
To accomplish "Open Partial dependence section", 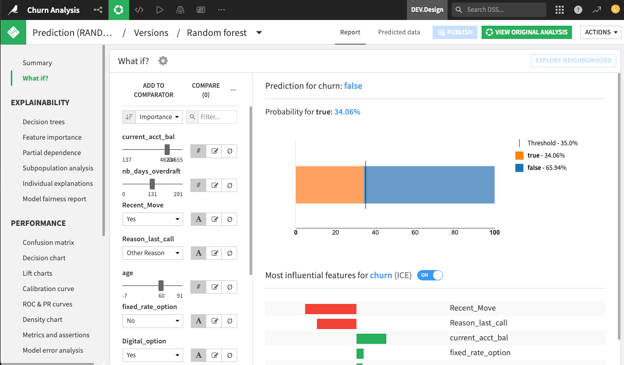I will 51,152.
